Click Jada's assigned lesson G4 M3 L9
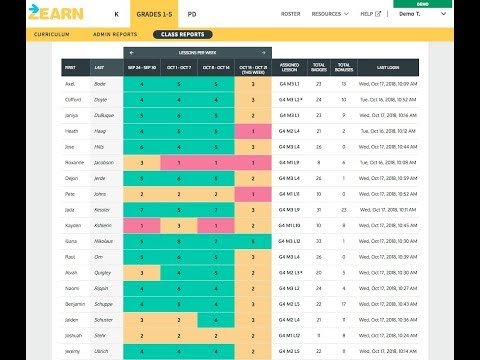480x360 pixels. pyautogui.click(x=289, y=210)
